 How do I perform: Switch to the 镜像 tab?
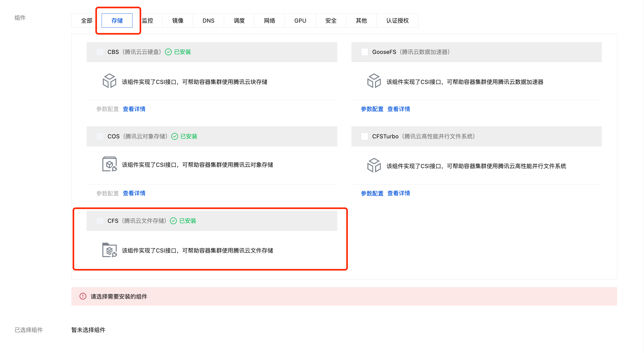pos(178,21)
